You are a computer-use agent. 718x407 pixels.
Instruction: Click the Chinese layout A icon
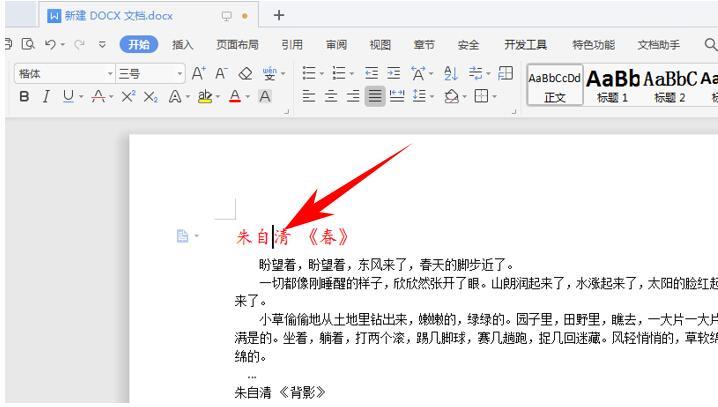(418, 73)
